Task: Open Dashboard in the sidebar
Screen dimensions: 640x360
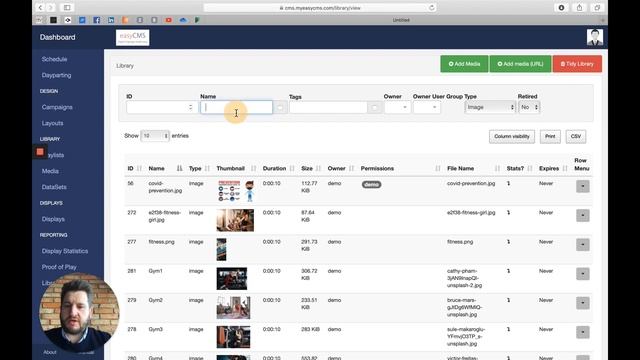Action: pos(58,37)
